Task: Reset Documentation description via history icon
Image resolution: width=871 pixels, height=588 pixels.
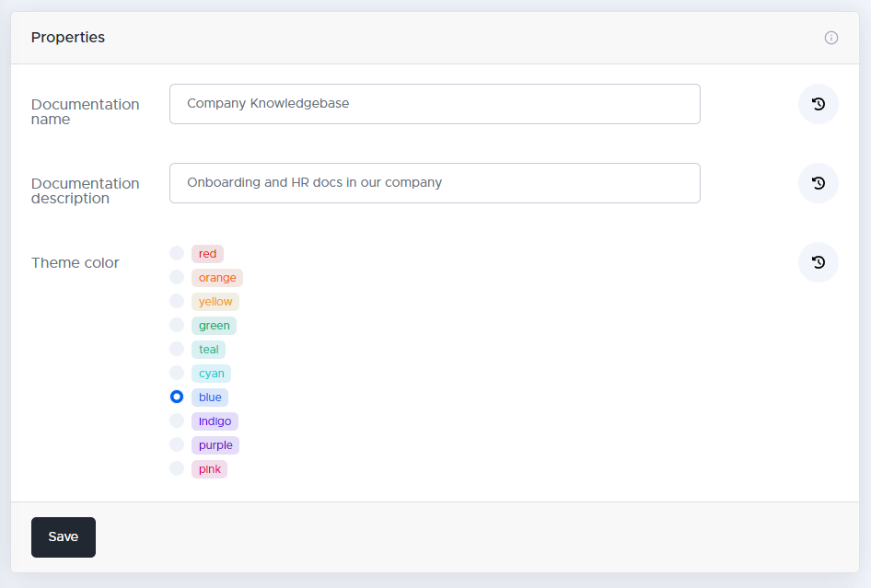Action: [x=818, y=183]
